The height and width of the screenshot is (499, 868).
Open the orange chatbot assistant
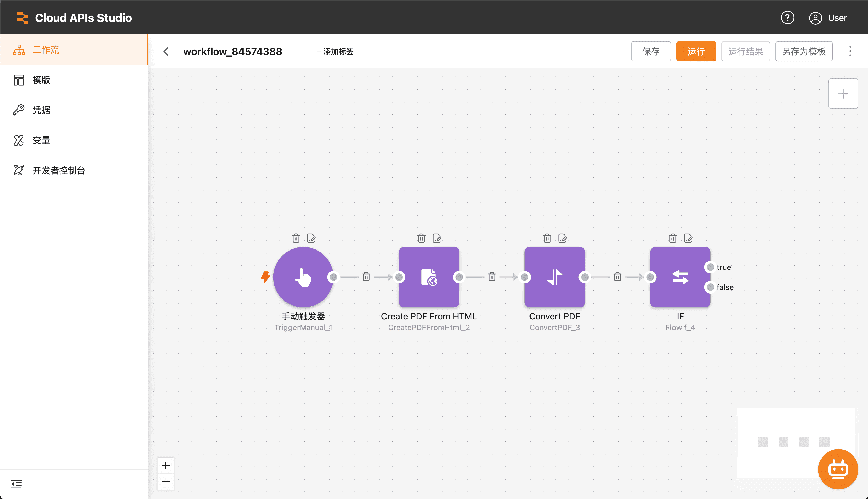pyautogui.click(x=838, y=469)
